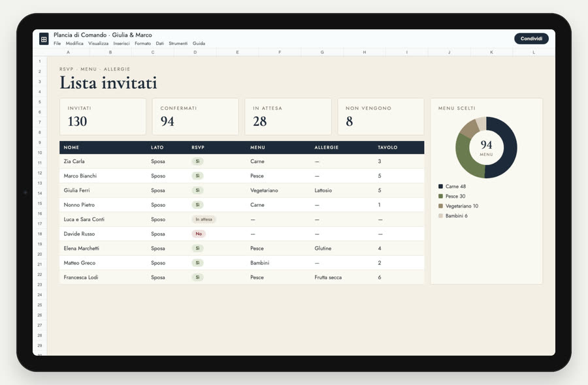The width and height of the screenshot is (588, 385).
Task: Select the Frutta secca allergy cell
Action: pos(328,277)
